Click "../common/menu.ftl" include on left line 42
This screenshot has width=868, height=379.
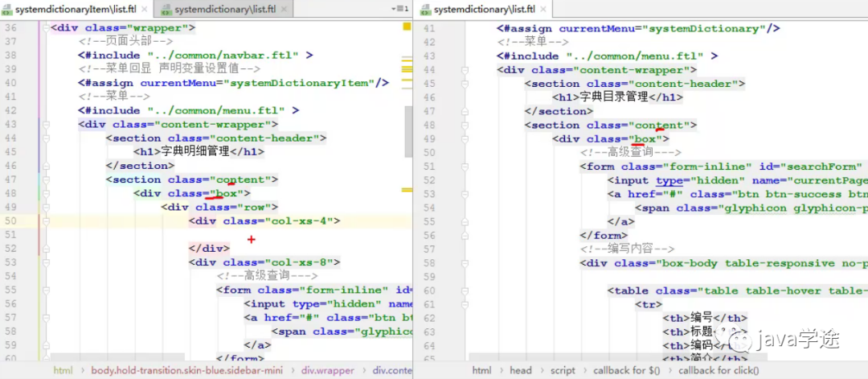(x=216, y=110)
